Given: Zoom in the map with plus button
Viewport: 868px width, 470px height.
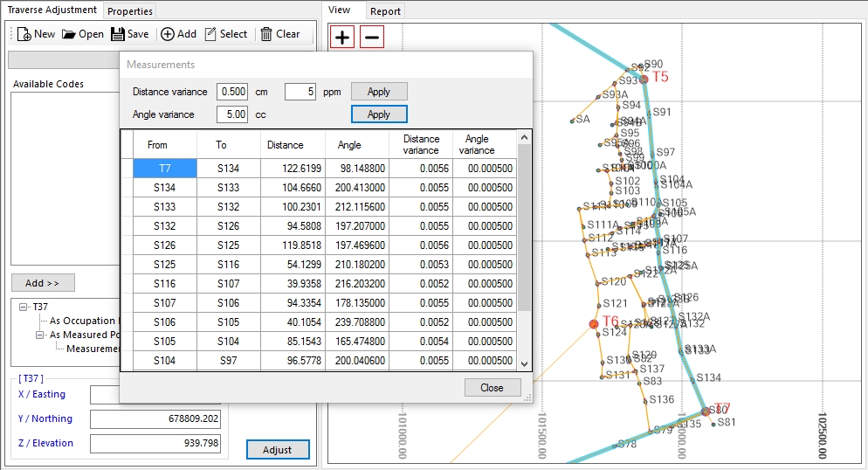Looking at the screenshot, I should tap(342, 37).
